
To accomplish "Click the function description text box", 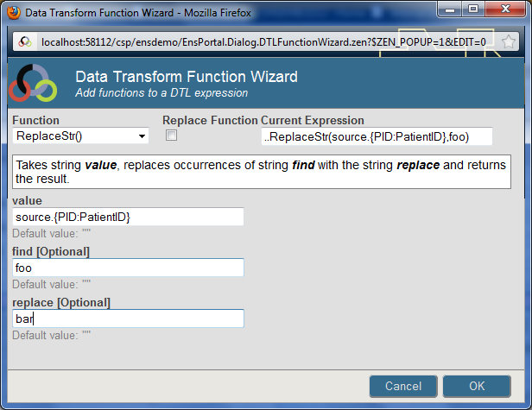I will pos(260,171).
